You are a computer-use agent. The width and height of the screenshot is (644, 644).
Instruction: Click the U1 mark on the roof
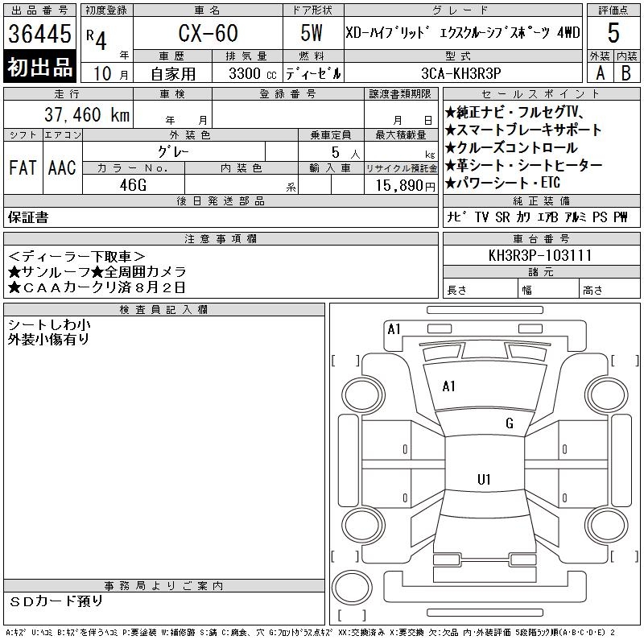pyautogui.click(x=484, y=479)
